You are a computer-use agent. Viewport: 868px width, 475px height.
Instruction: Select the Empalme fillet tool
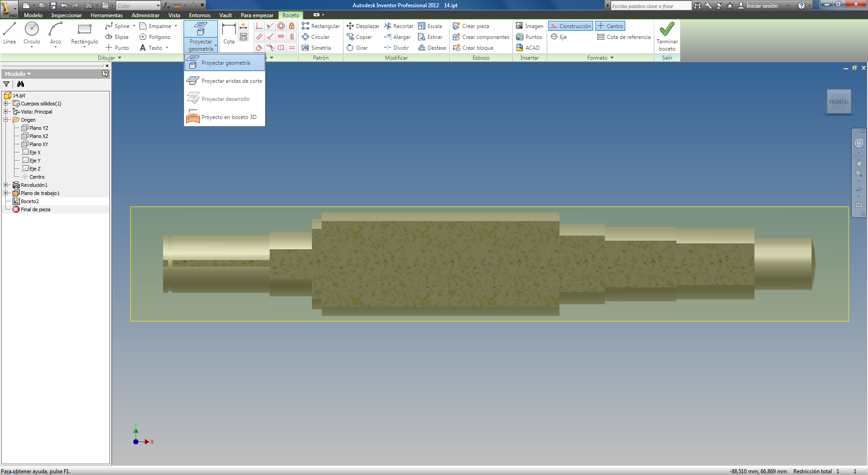point(156,26)
